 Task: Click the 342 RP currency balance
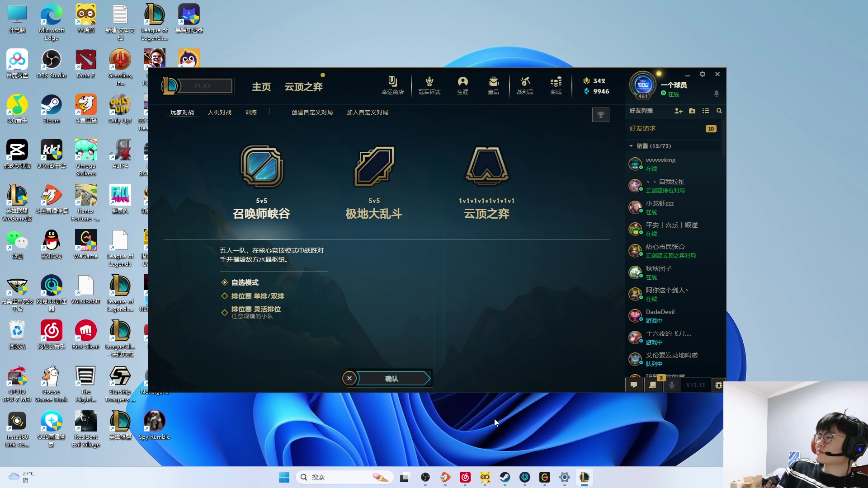click(594, 81)
